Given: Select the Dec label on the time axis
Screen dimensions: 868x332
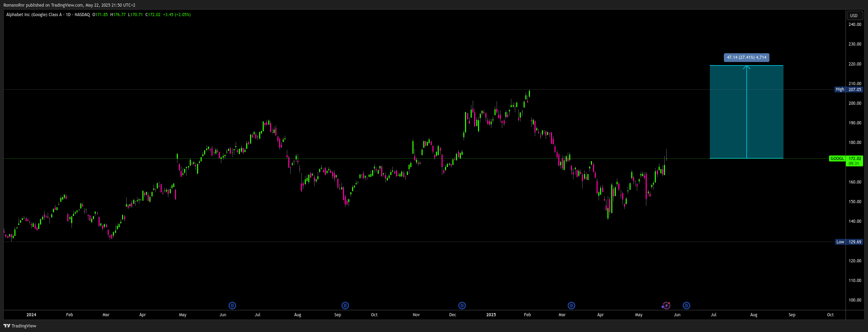Looking at the screenshot, I should pyautogui.click(x=453, y=315).
